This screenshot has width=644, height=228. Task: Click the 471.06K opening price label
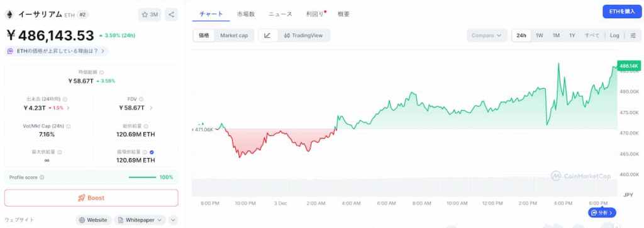coord(203,129)
